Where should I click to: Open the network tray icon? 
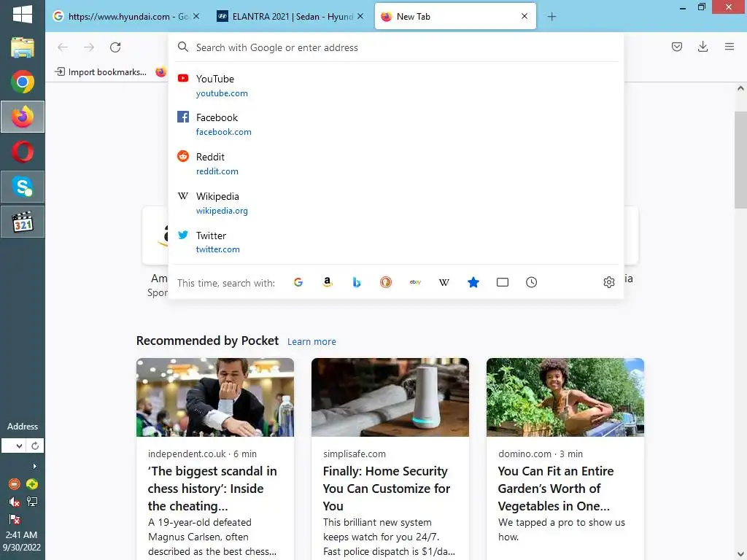(x=32, y=502)
